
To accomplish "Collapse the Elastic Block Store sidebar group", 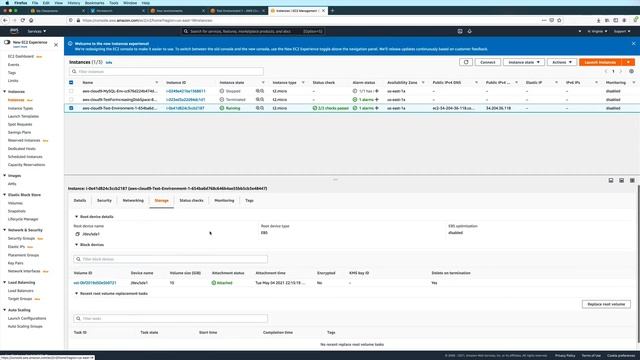I will pos(4,195).
